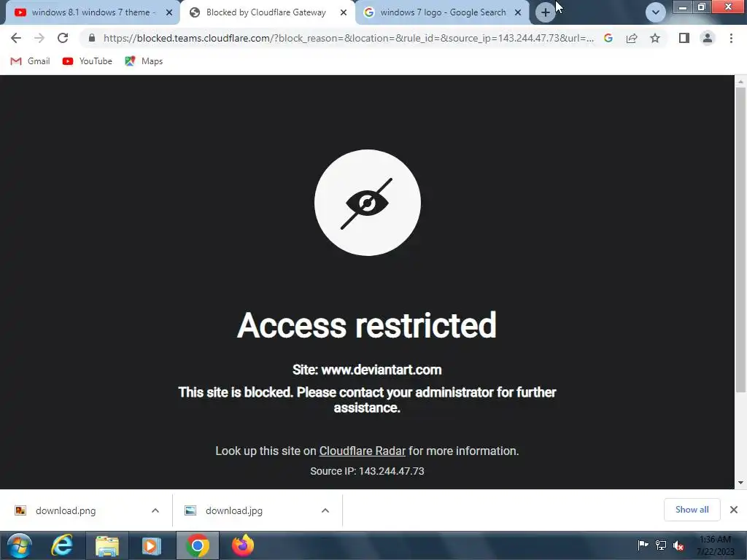Click the address bar URL field
Viewport: 747px width, 560px height.
click(348, 38)
